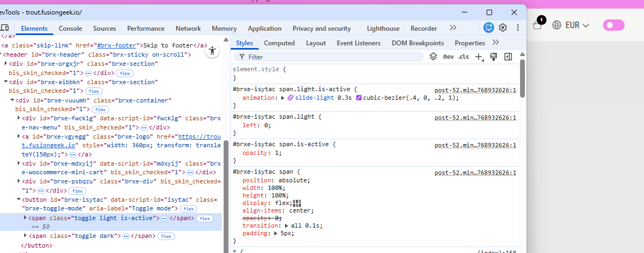Open DevTools settings gear
This screenshot has height=253, width=644.
[x=503, y=28]
